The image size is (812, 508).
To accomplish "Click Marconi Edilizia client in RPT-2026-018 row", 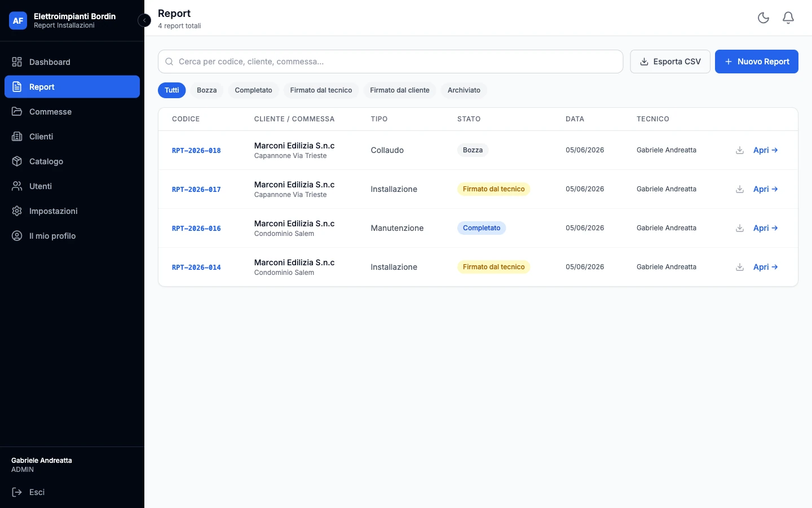I will click(294, 146).
